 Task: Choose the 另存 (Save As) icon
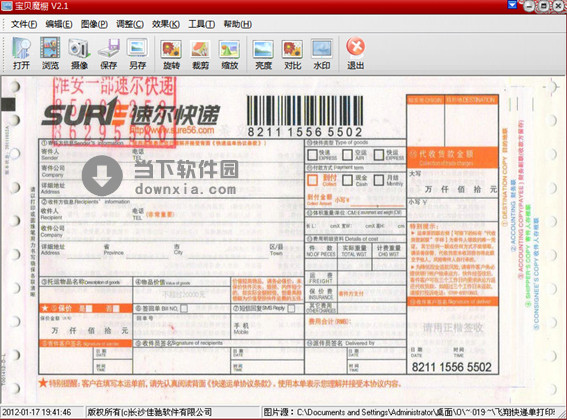137,53
